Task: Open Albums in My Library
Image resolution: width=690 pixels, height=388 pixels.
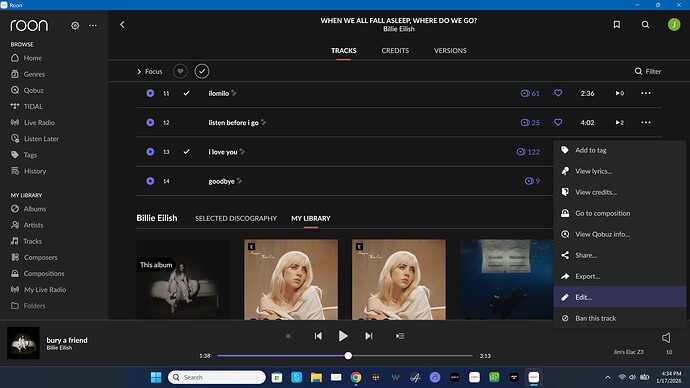Action: (x=29, y=209)
